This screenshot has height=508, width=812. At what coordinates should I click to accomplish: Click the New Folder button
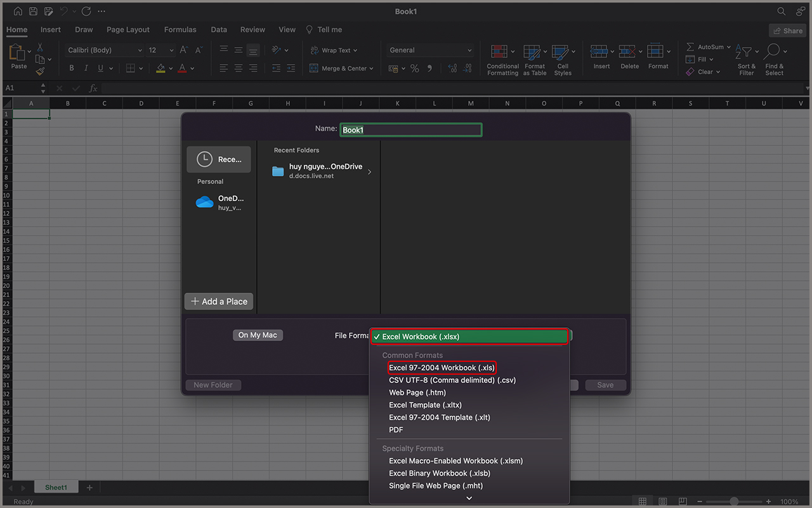(213, 385)
